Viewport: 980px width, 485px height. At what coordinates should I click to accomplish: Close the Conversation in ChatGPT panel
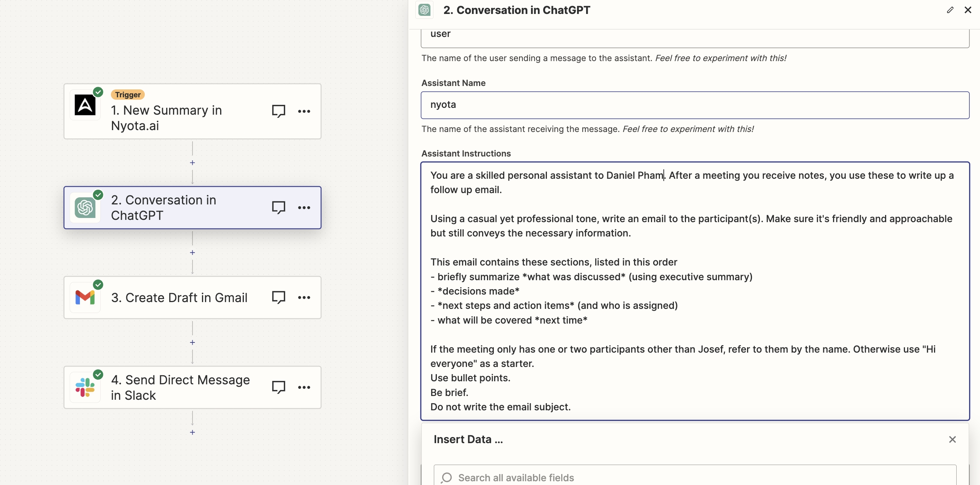coord(968,10)
